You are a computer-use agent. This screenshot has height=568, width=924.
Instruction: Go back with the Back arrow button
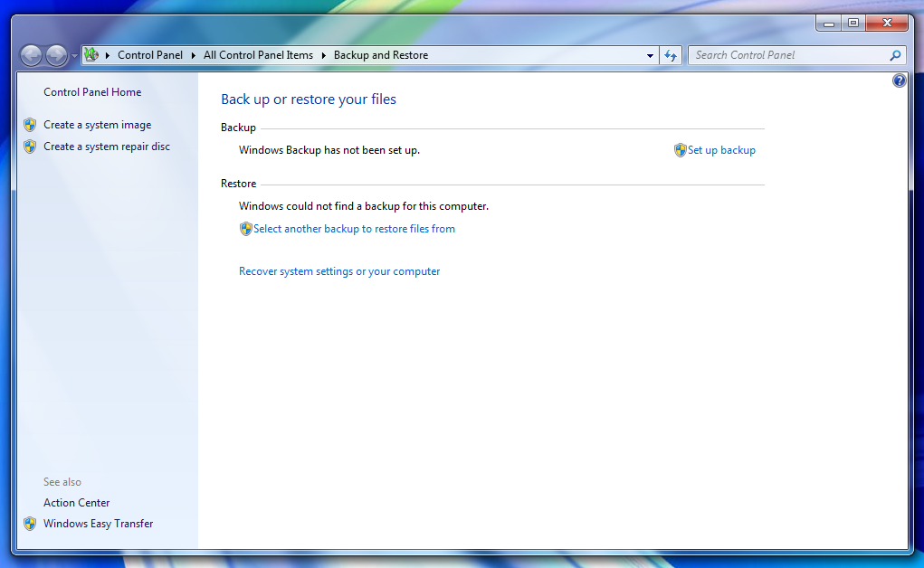tap(32, 56)
